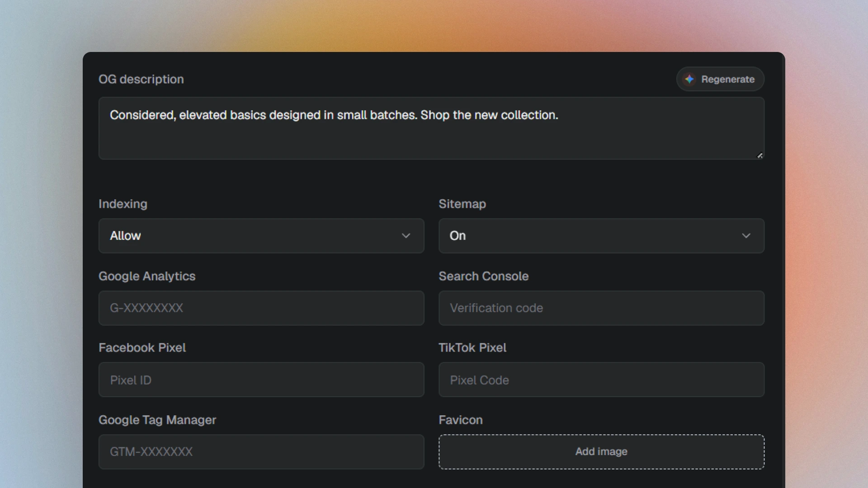Image resolution: width=868 pixels, height=488 pixels.
Task: Click the Facebook Pixel label
Action: 142,347
